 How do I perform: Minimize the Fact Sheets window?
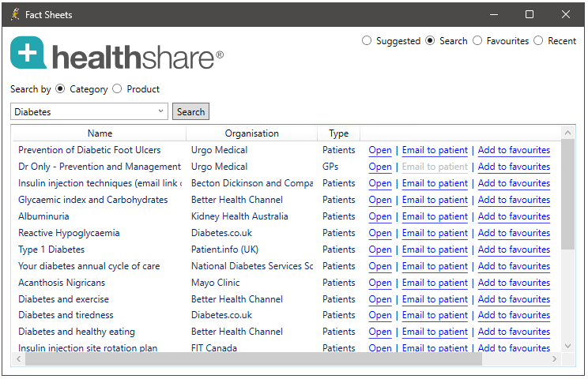point(494,14)
